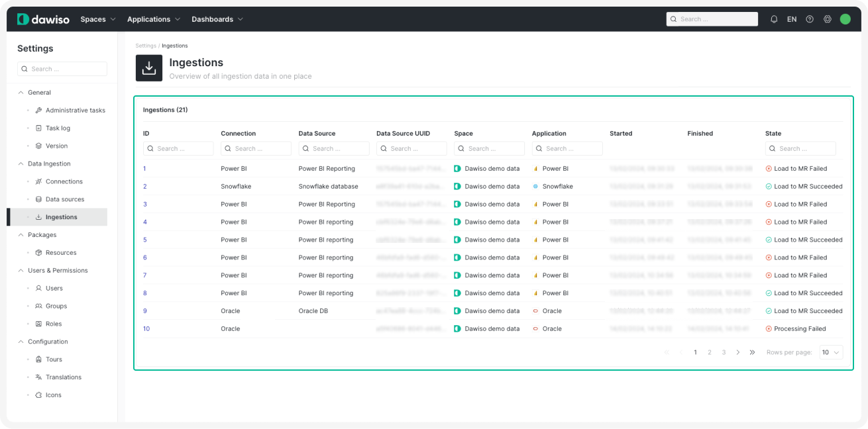The image size is (868, 429).
Task: Click the EN language selector
Action: click(792, 19)
